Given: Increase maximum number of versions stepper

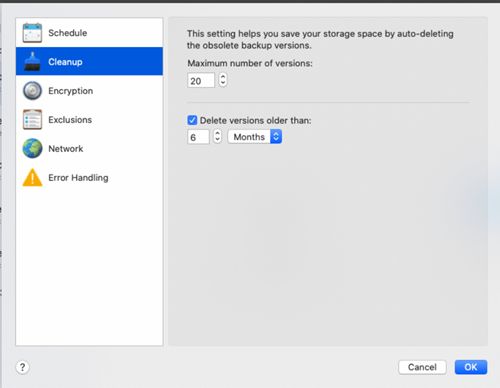Looking at the screenshot, I should [223, 77].
